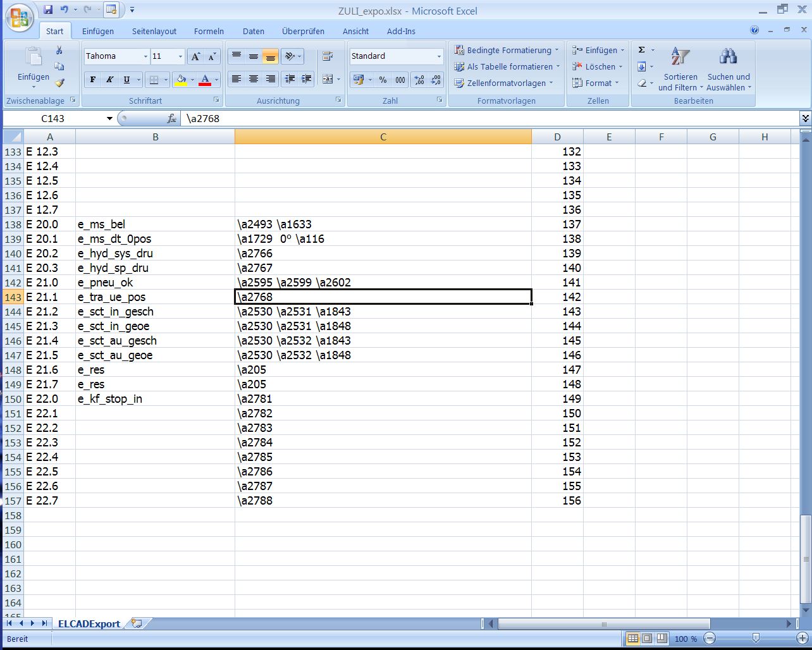Apply cell borders icon
This screenshot has width=812, height=650.
pos(153,80)
